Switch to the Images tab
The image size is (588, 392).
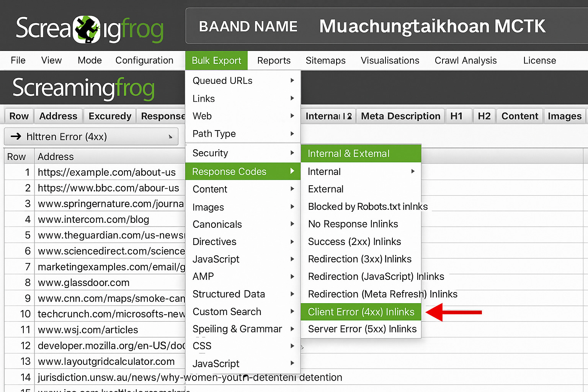[564, 116]
